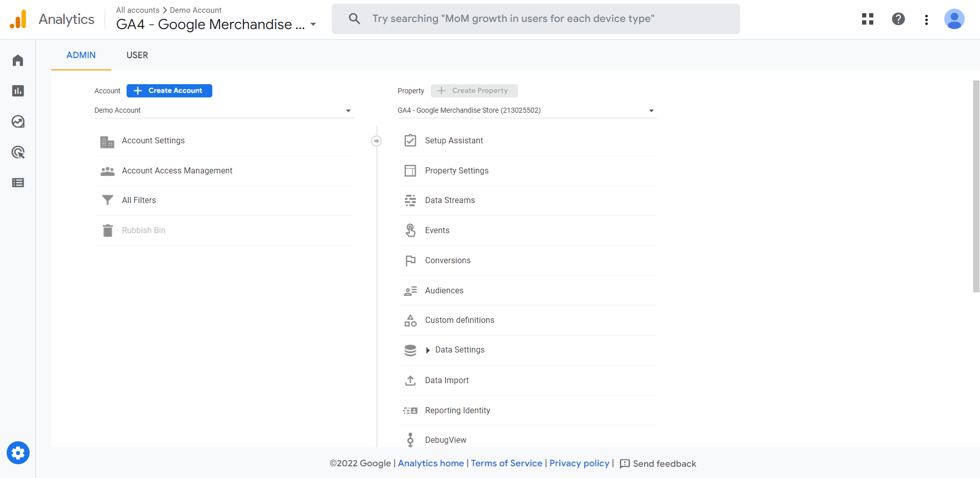Click the Admin gear icon
980x478 pixels.
pos(18,453)
